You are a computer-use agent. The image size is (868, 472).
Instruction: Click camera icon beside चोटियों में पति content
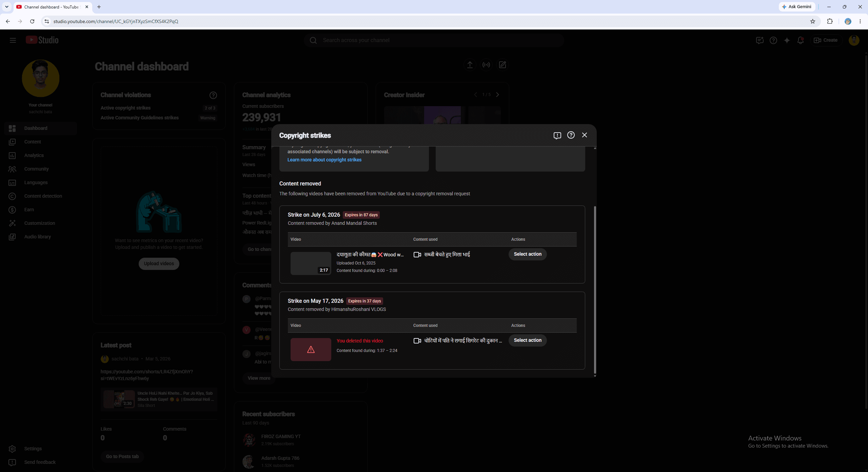(417, 340)
